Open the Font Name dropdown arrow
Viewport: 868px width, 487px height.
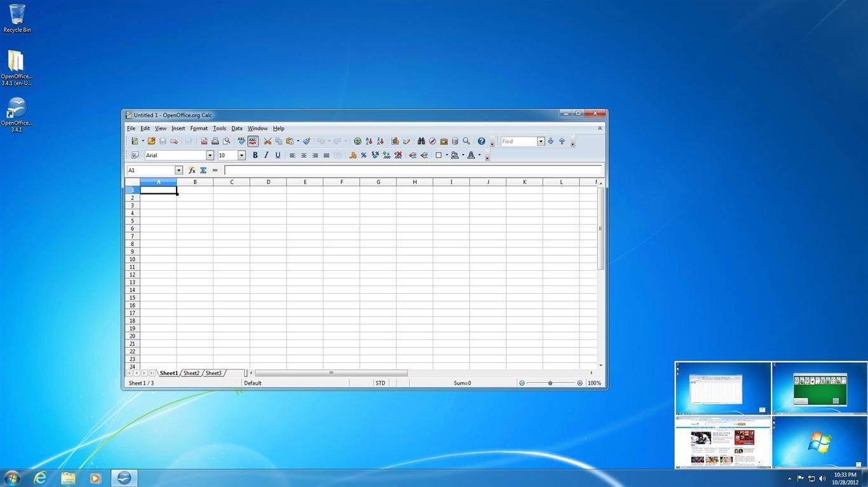pos(210,155)
